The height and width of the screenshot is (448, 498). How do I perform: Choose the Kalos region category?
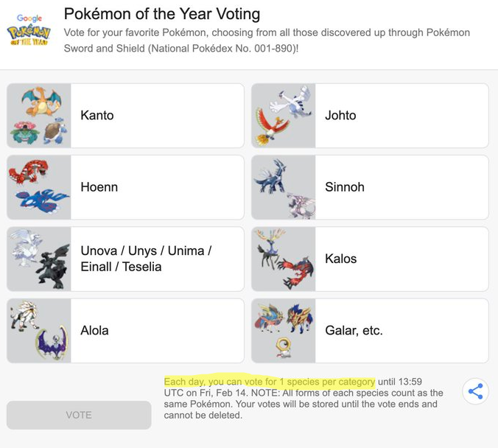(370, 259)
